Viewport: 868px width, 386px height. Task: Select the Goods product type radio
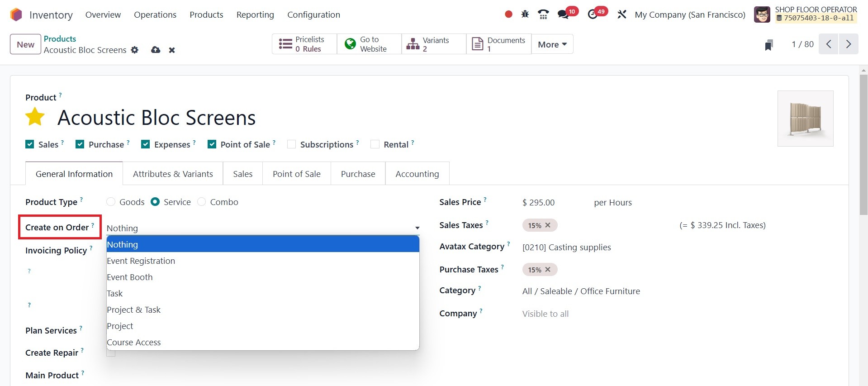coord(111,202)
